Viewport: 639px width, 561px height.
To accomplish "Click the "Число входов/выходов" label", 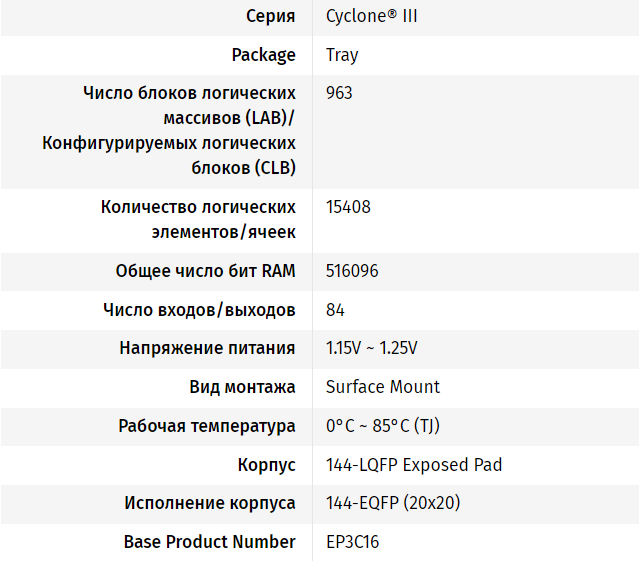I will click(199, 310).
